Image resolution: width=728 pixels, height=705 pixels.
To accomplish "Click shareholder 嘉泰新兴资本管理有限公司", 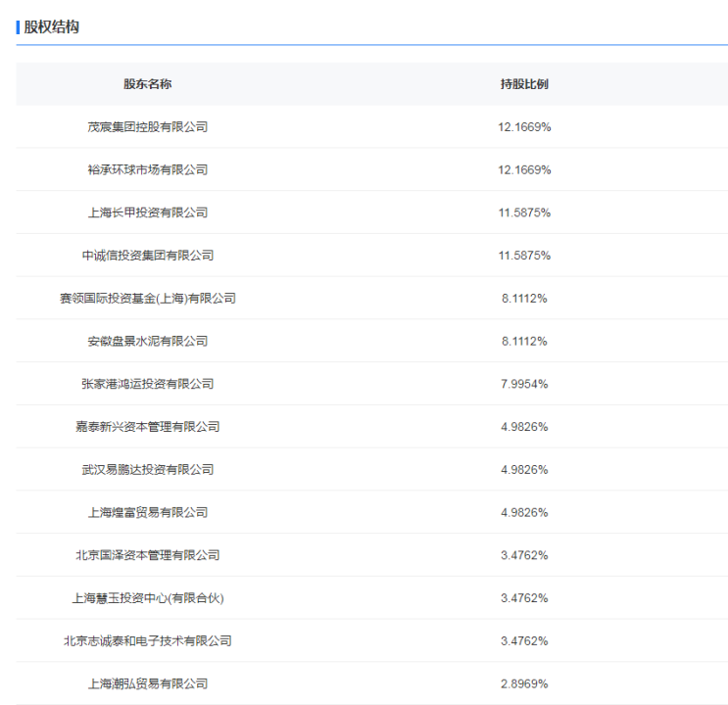I will [148, 427].
